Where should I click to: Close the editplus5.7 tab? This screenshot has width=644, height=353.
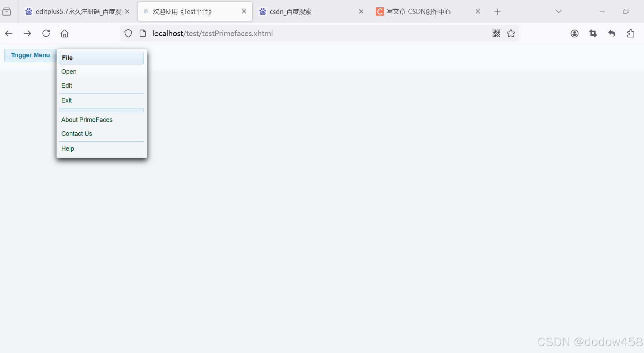click(x=127, y=12)
